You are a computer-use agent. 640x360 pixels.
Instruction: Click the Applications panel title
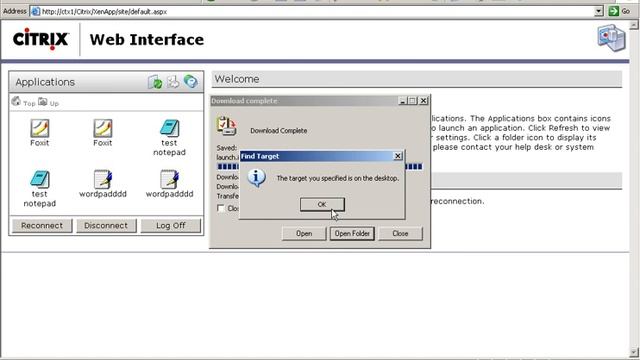tap(45, 82)
